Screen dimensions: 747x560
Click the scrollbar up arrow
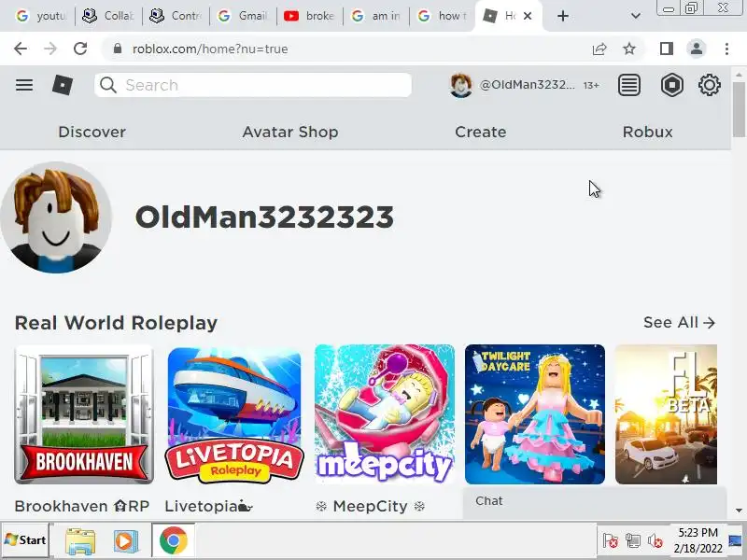pyautogui.click(x=739, y=75)
